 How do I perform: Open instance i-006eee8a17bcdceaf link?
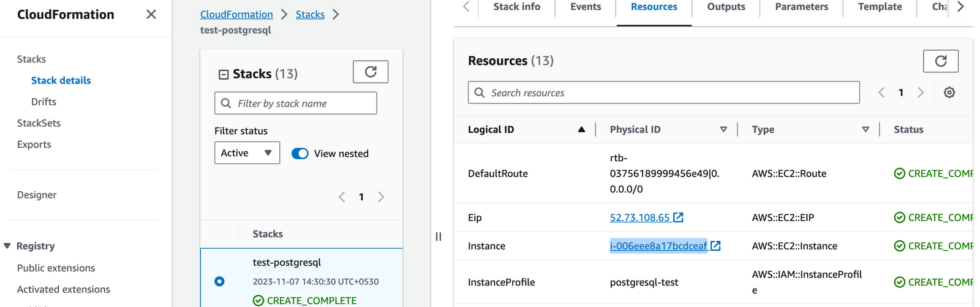click(x=658, y=246)
